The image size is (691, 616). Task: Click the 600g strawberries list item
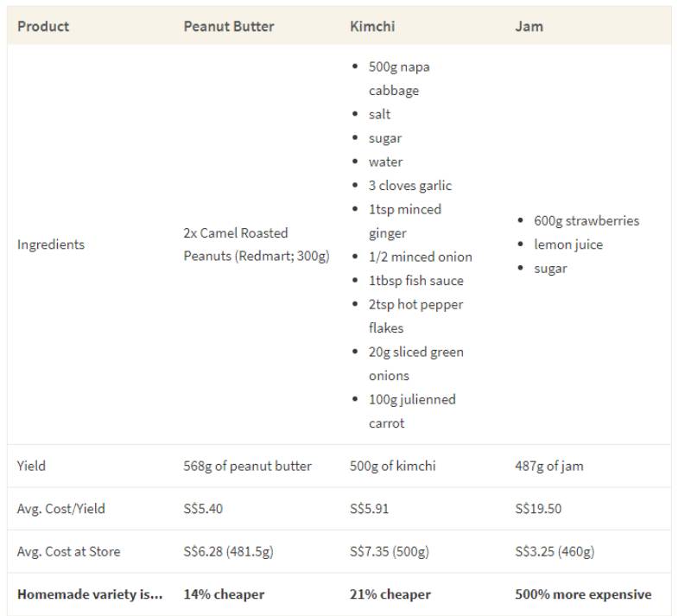coord(586,221)
